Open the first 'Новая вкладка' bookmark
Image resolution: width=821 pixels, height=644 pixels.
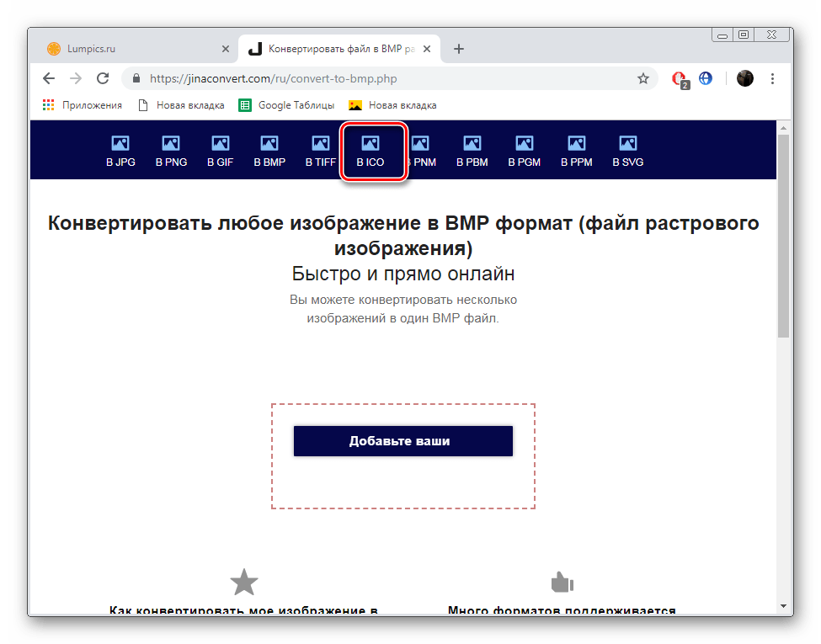[x=181, y=105]
